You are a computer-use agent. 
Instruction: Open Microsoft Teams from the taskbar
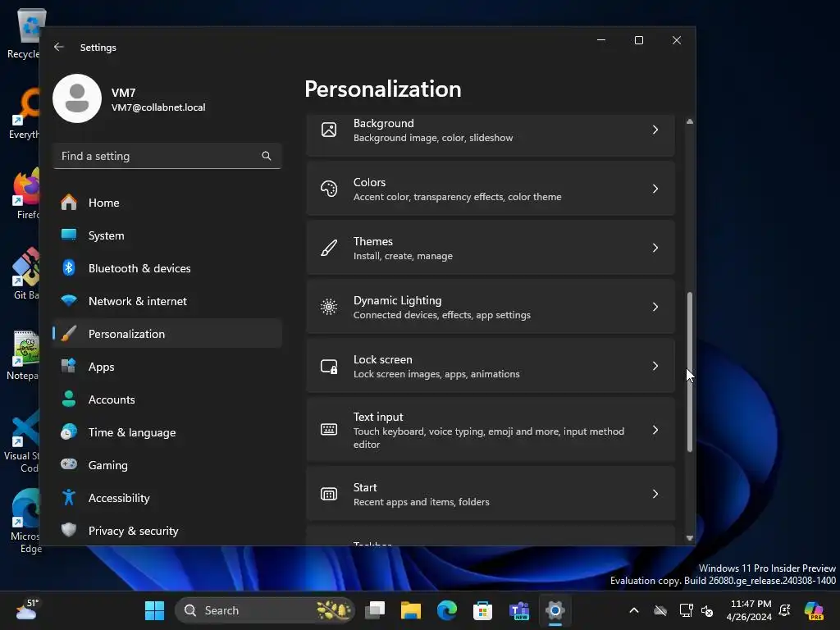click(x=519, y=610)
